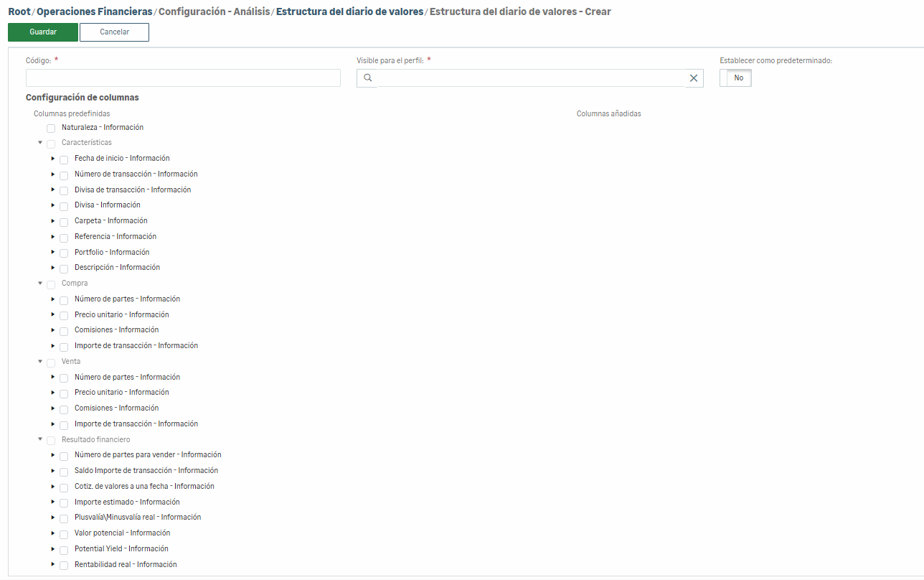Collapse the 'Características' tree group
Image resolution: width=924 pixels, height=580 pixels.
pyautogui.click(x=40, y=142)
